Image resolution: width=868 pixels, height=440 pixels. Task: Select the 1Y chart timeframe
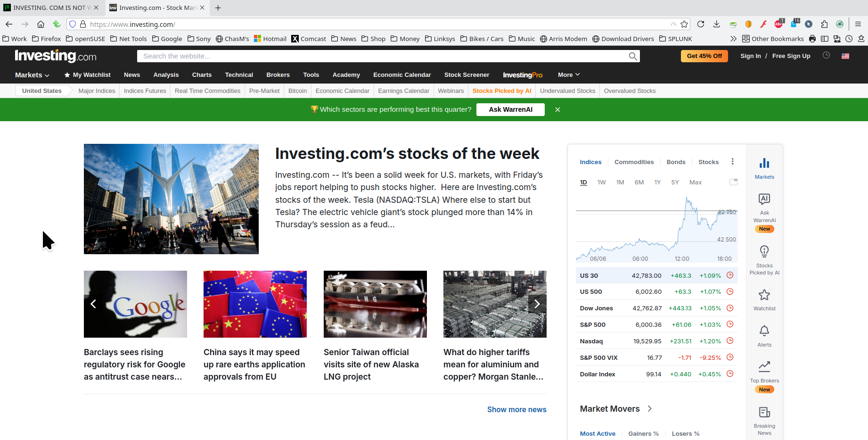click(x=657, y=182)
